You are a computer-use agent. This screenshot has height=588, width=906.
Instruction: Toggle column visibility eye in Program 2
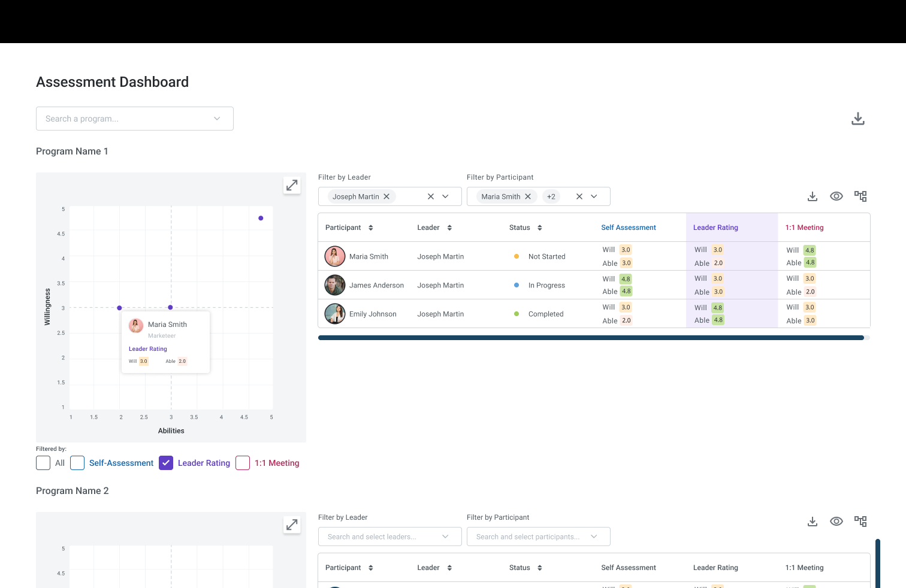(836, 522)
